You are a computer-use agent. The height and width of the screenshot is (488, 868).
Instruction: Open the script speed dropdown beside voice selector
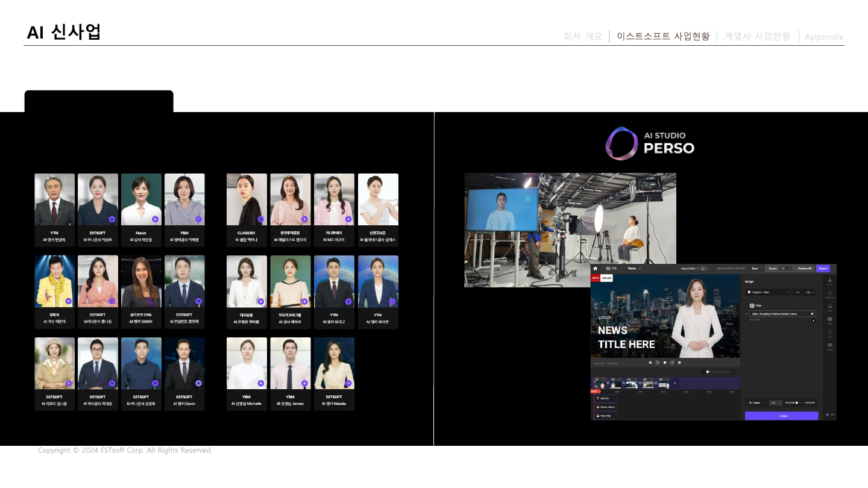[804, 292]
